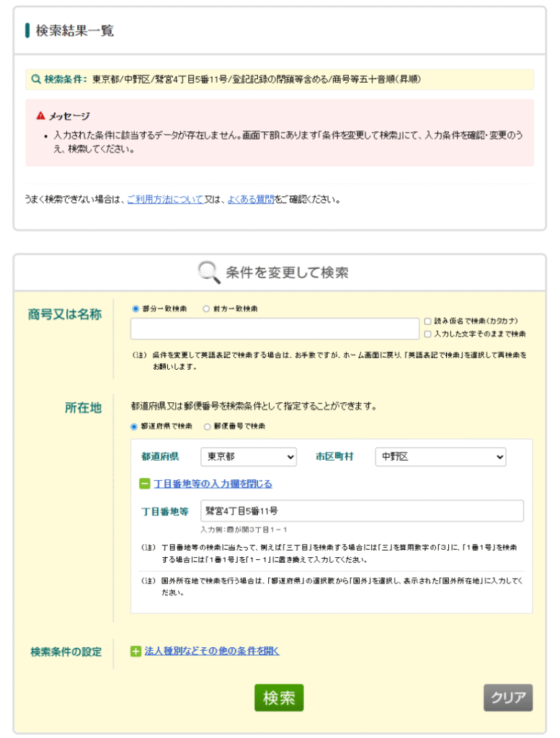Click the magnifier icon next to 検索条件
Screen dimensions: 560x738
tap(36, 79)
